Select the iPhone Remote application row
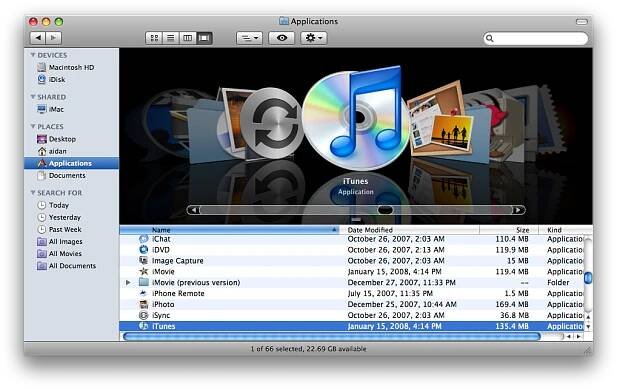This screenshot has height=389, width=617. coord(351,293)
